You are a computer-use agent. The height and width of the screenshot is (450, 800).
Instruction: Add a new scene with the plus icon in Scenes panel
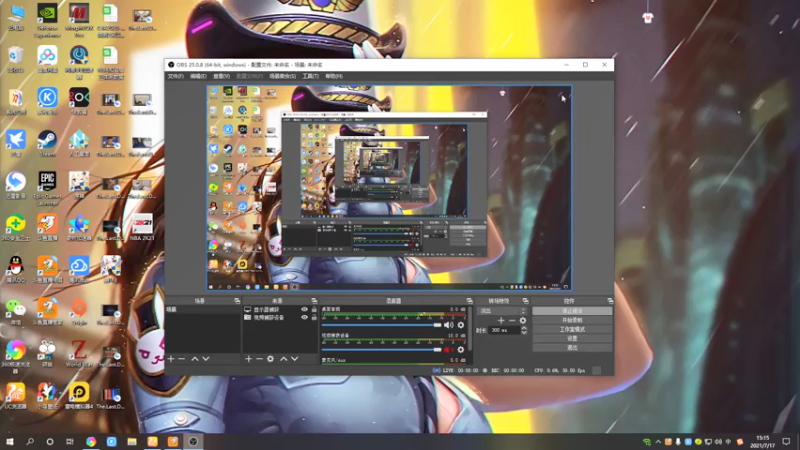171,359
